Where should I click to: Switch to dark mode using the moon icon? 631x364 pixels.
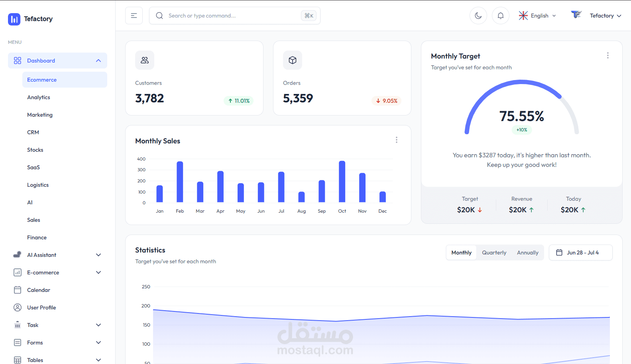478,16
